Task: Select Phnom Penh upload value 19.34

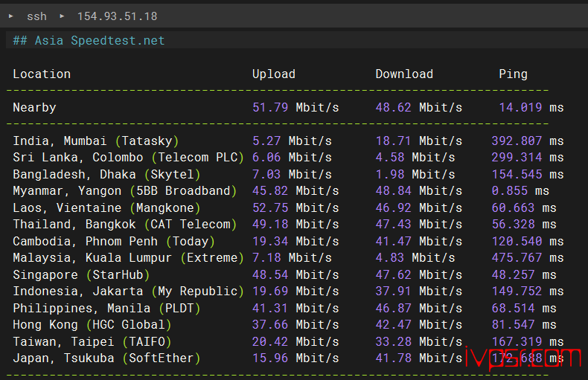Action: coord(270,242)
